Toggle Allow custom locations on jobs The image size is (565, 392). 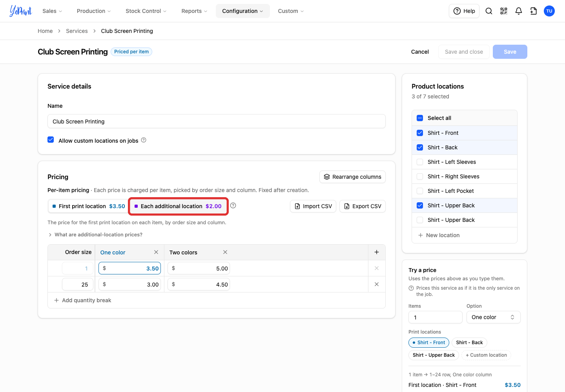point(51,140)
